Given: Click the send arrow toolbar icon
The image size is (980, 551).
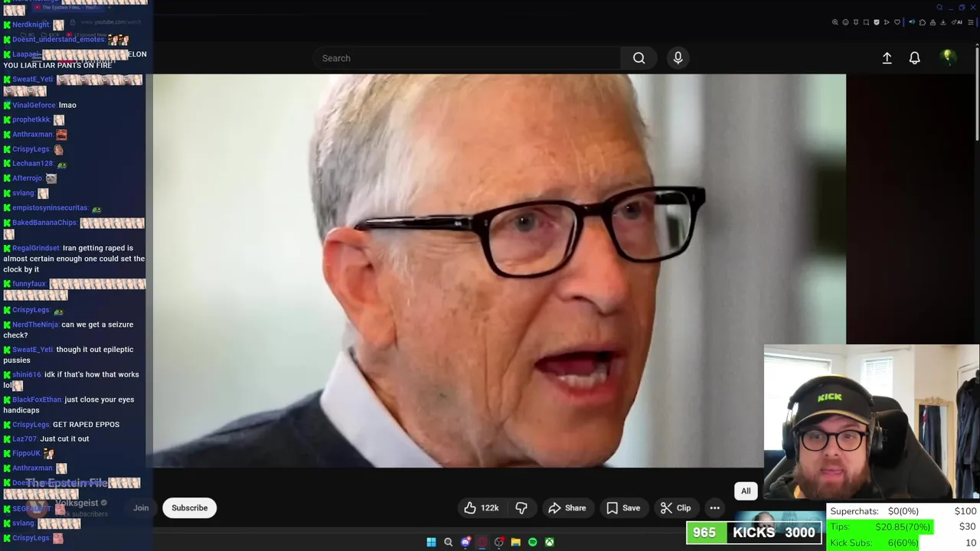Looking at the screenshot, I should click(887, 22).
